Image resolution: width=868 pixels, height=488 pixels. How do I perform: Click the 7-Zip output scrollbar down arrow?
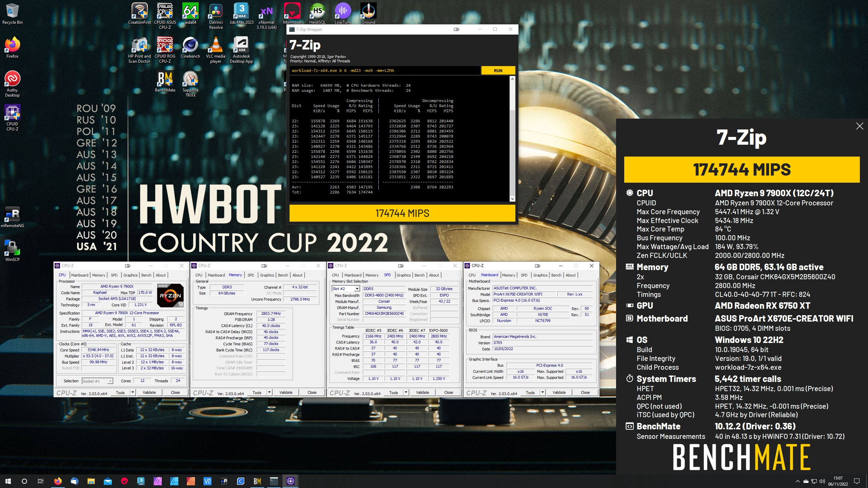pyautogui.click(x=512, y=199)
